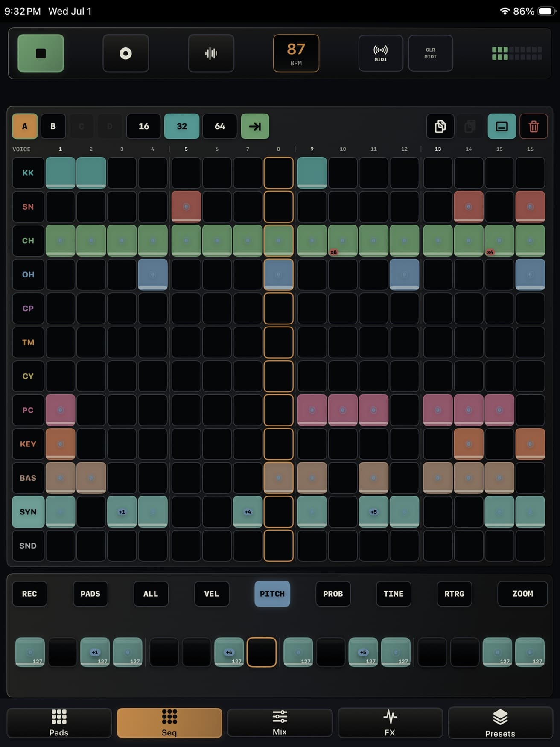Switch to REC mode
The width and height of the screenshot is (560, 747).
pos(29,594)
